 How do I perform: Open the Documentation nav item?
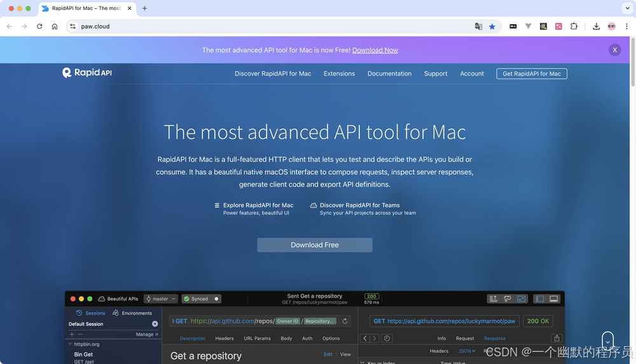tap(389, 73)
